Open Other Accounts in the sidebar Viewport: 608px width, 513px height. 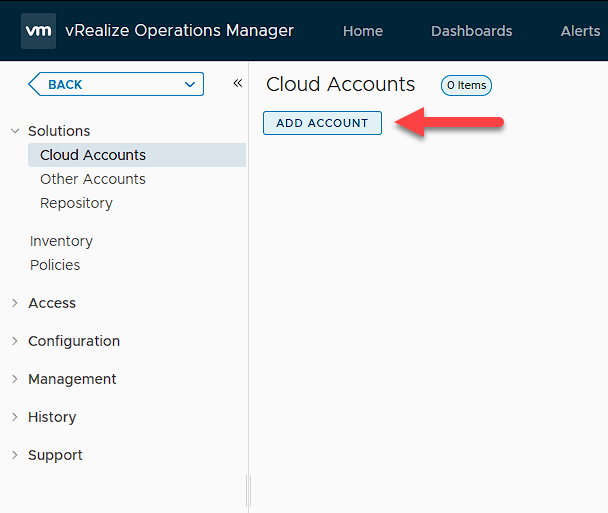[x=93, y=179]
